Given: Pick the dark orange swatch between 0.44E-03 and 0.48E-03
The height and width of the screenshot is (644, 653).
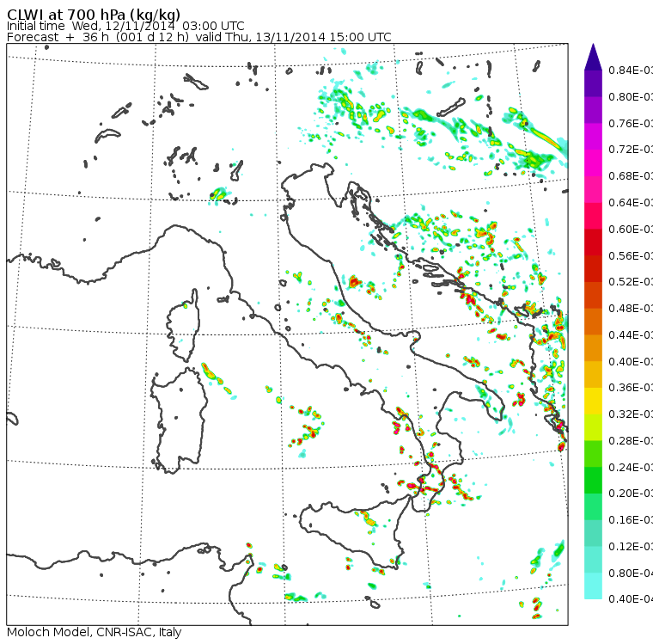Looking at the screenshot, I should click(593, 322).
